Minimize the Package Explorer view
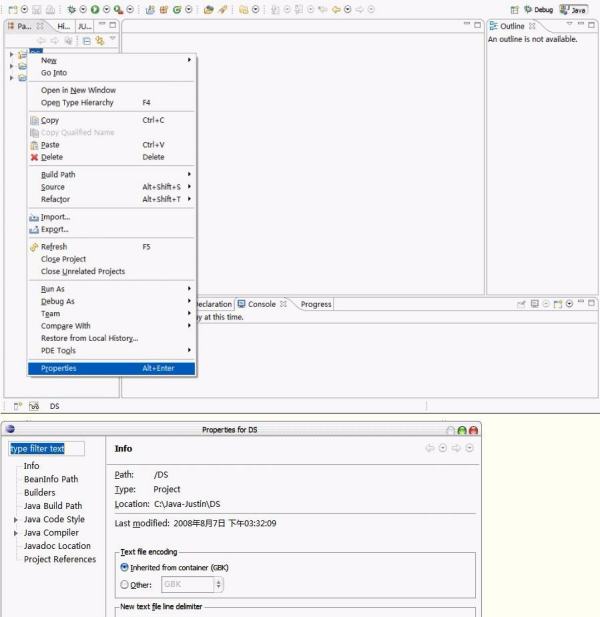This screenshot has height=617, width=600. point(102,24)
